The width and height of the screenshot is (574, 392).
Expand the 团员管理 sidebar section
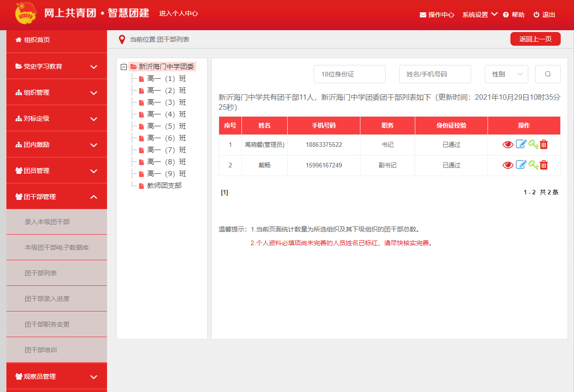click(x=57, y=171)
